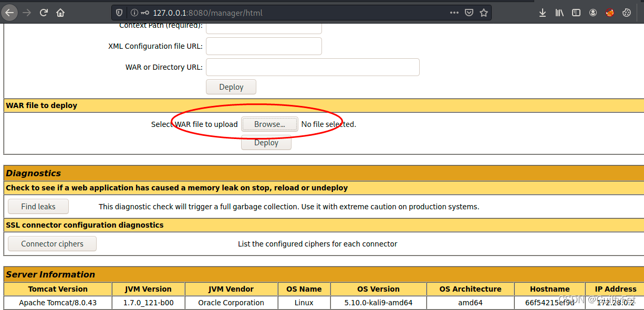Open Firefox account icon
The height and width of the screenshot is (310, 644).
point(593,13)
